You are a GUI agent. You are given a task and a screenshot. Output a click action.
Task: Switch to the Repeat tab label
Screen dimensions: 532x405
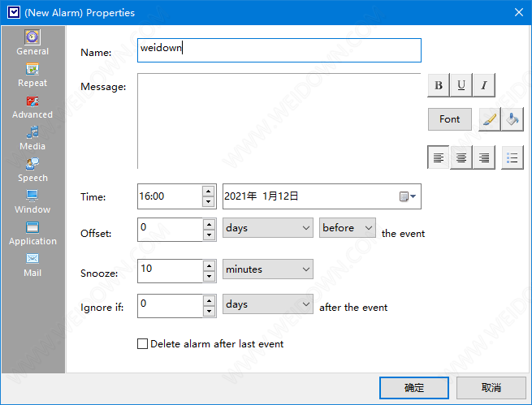tap(32, 83)
